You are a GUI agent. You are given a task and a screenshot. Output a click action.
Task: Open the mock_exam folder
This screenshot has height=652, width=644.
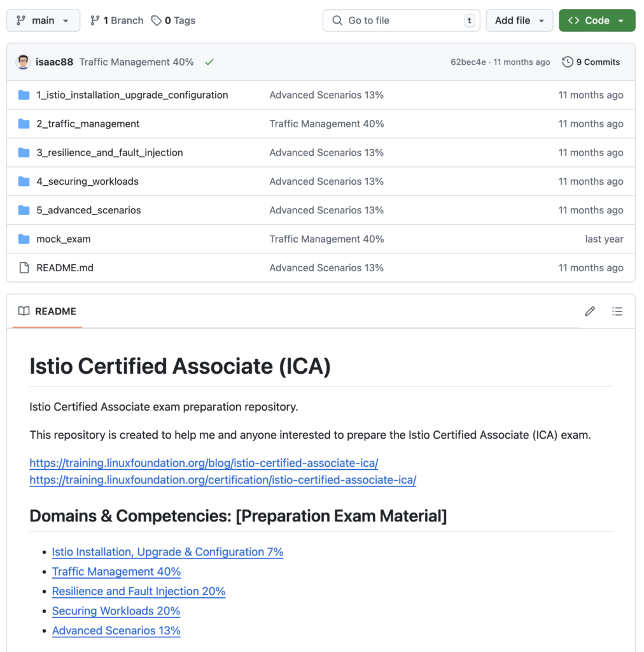[64, 239]
